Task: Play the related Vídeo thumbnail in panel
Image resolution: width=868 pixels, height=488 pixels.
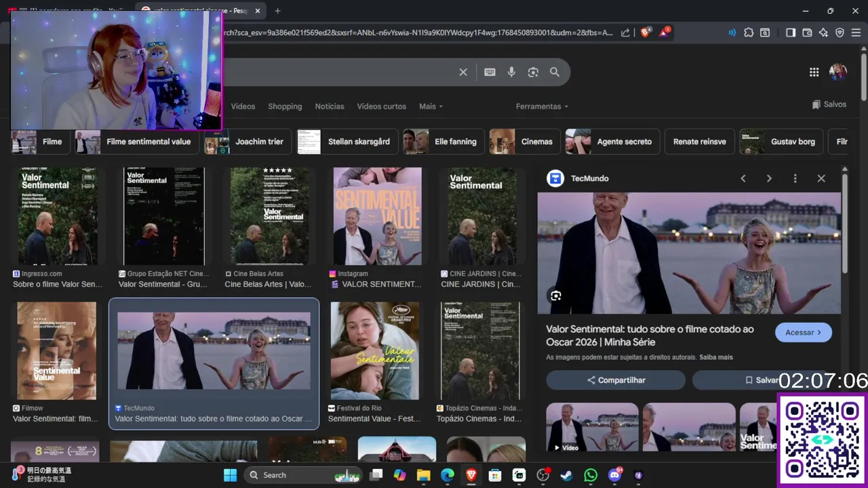Action: [592, 427]
